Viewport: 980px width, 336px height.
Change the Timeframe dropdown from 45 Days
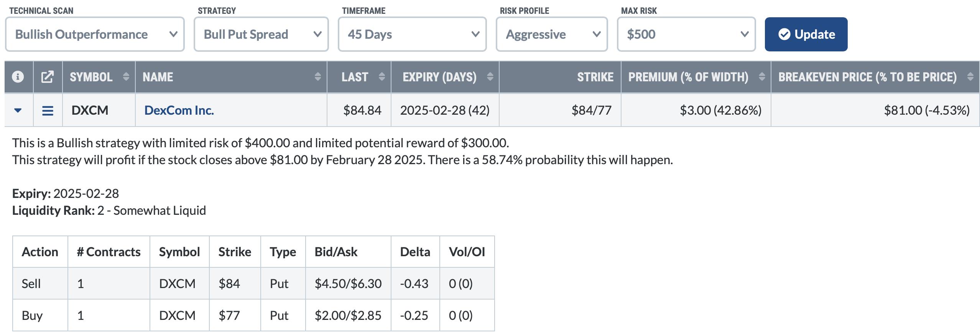click(x=412, y=34)
